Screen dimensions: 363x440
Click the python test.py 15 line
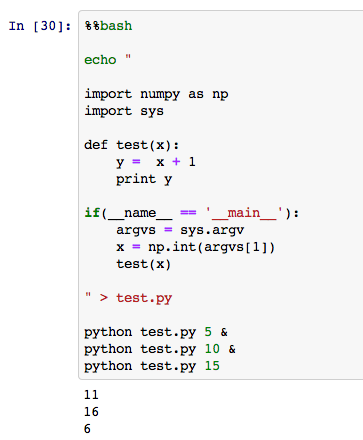click(x=152, y=366)
